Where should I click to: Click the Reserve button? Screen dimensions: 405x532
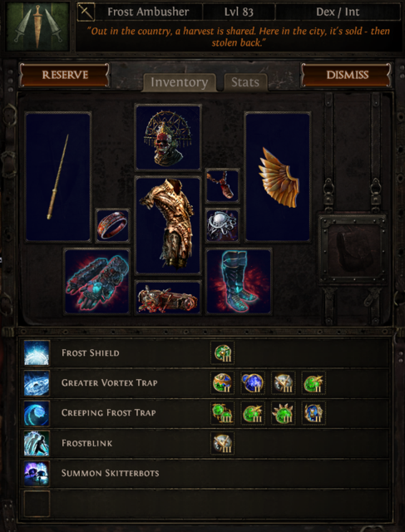(x=65, y=75)
